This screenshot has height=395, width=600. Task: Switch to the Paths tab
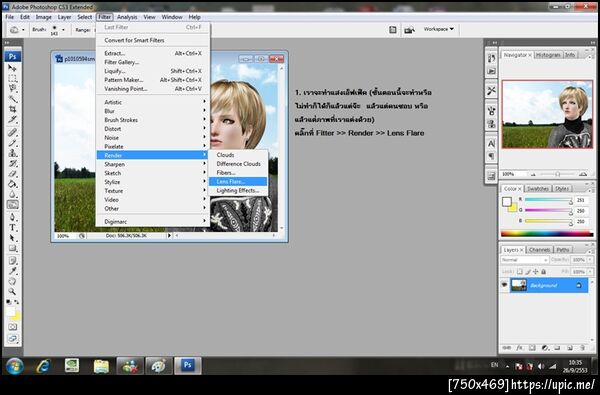pyautogui.click(x=562, y=250)
